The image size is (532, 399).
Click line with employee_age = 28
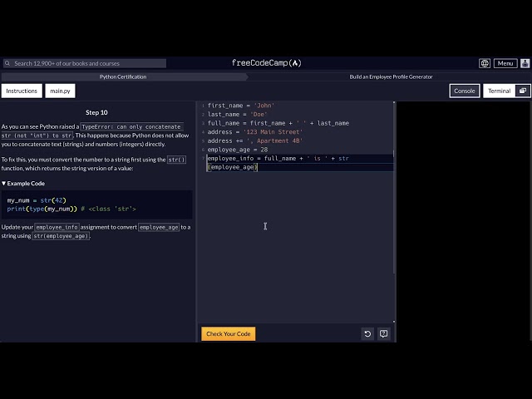238,150
